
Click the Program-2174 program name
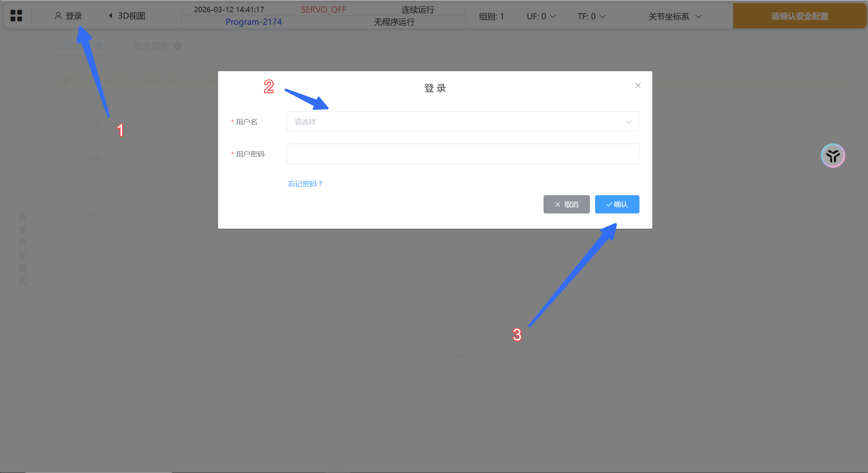point(254,22)
